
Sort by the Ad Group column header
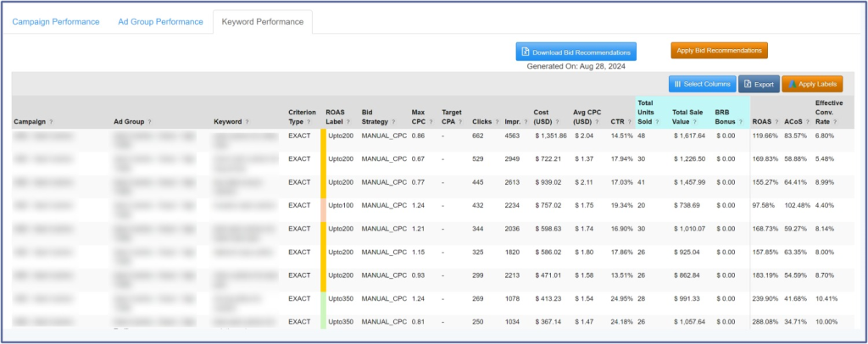point(129,122)
